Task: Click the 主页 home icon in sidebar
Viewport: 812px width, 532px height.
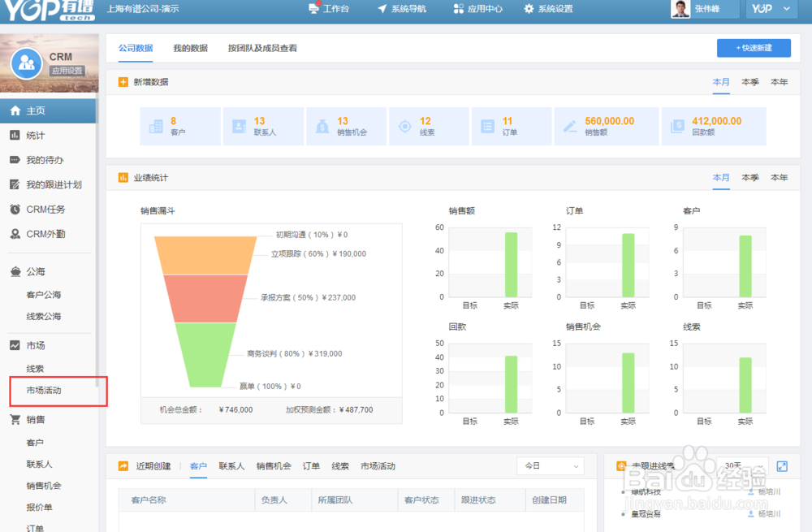Action: click(15, 110)
